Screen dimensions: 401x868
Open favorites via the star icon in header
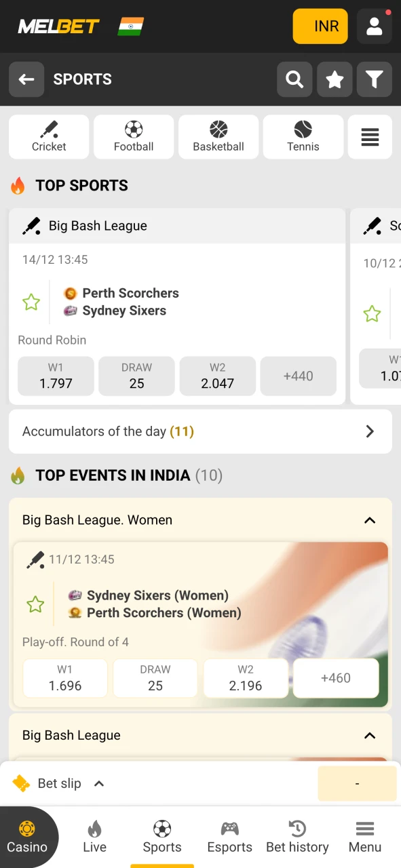(x=335, y=79)
